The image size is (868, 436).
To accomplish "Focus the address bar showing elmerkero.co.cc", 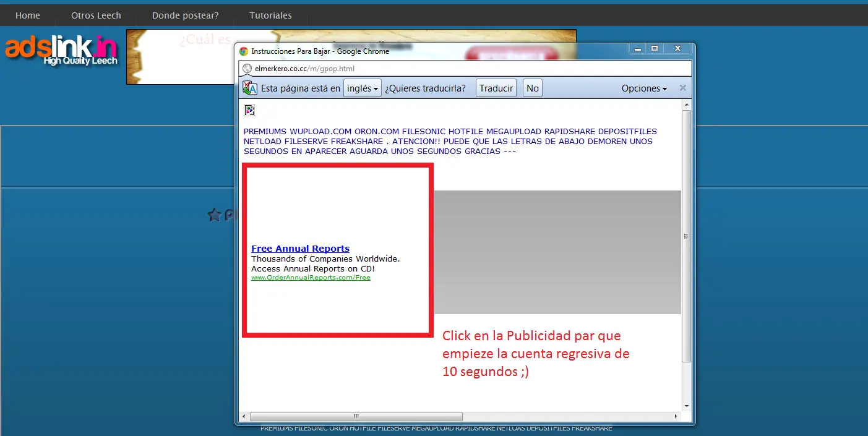I will [465, 69].
